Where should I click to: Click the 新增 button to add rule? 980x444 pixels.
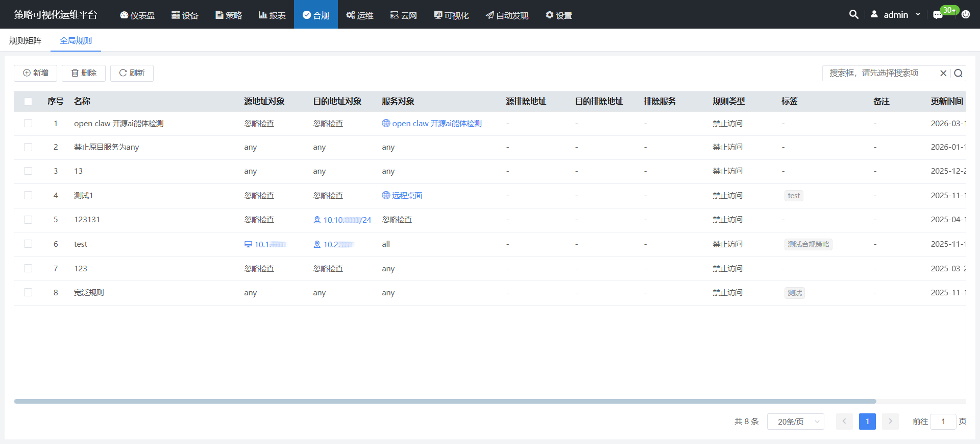click(35, 73)
